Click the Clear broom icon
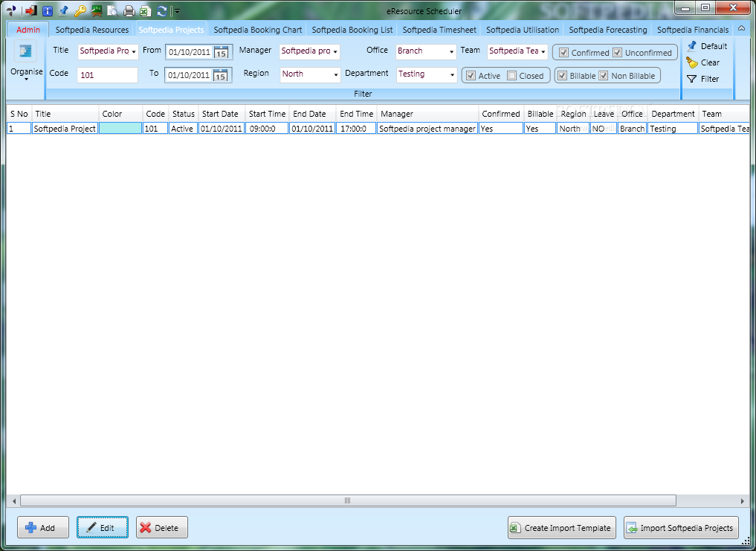This screenshot has height=551, width=756. [x=692, y=62]
